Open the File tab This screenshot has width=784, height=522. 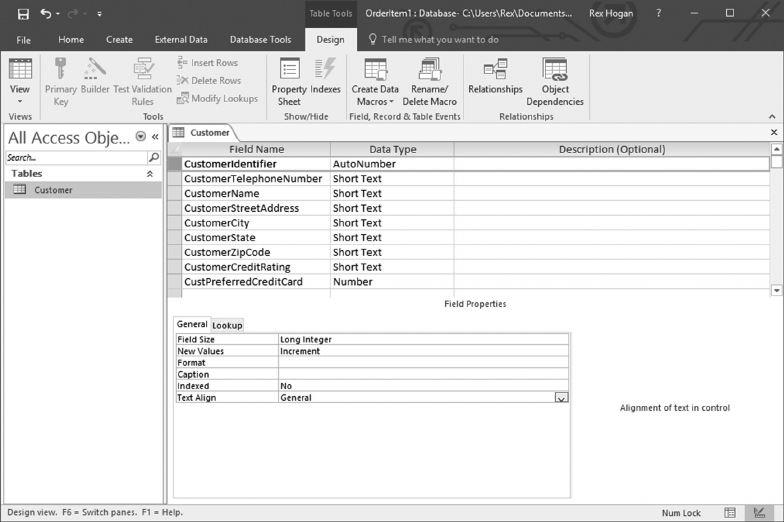tap(24, 40)
